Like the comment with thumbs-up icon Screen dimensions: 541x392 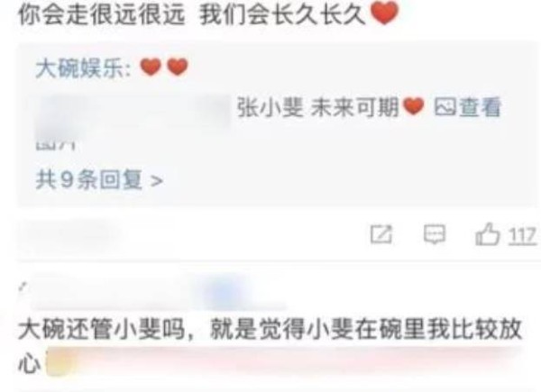click(488, 234)
